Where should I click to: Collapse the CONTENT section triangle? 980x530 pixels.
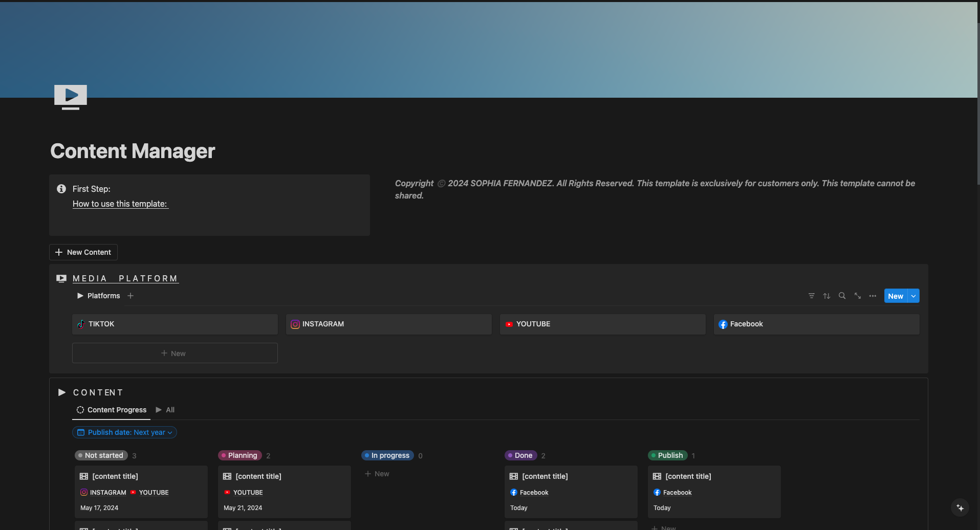click(61, 392)
